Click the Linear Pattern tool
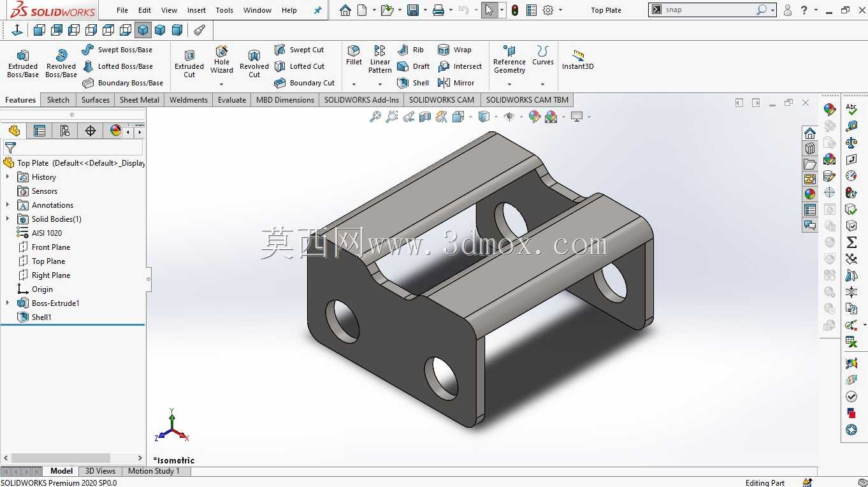868x487 pixels. point(380,59)
